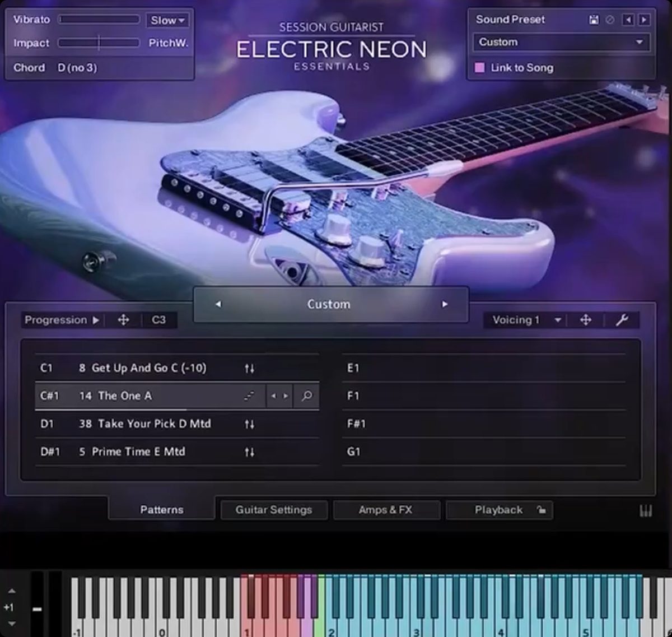Viewport: 672px width, 637px height.
Task: Select pattern slot D#1 Prime Time E
Action: click(x=177, y=452)
